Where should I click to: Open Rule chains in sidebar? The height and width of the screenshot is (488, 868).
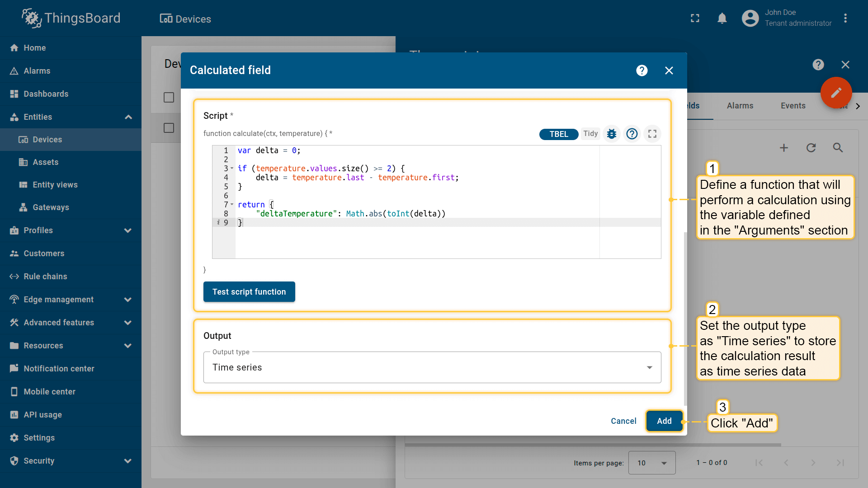point(45,277)
